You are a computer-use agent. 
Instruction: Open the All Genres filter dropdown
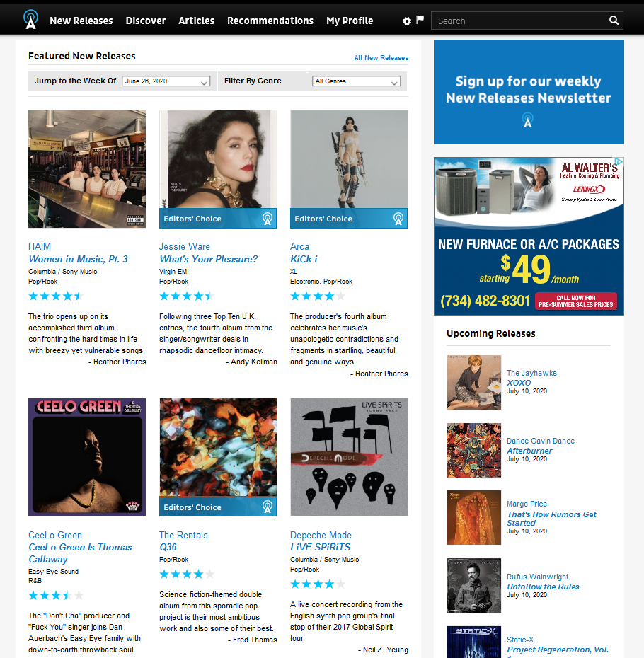pyautogui.click(x=357, y=81)
